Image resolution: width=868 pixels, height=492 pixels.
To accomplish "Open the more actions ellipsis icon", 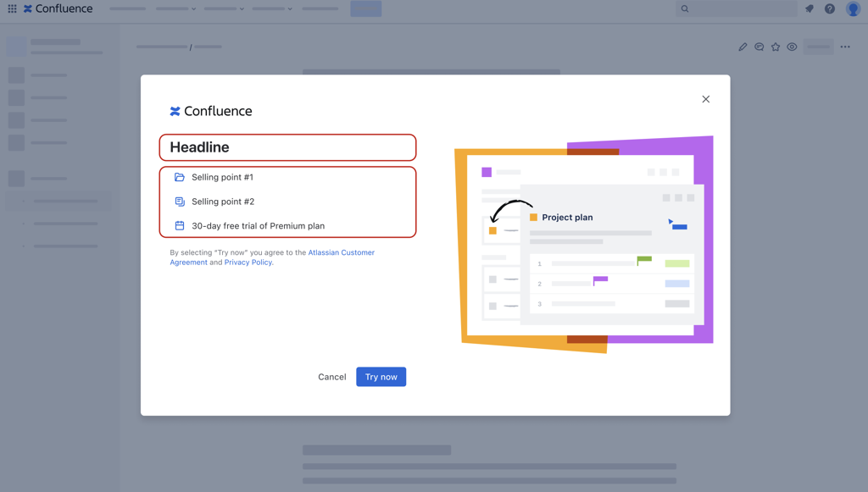I will pyautogui.click(x=845, y=47).
